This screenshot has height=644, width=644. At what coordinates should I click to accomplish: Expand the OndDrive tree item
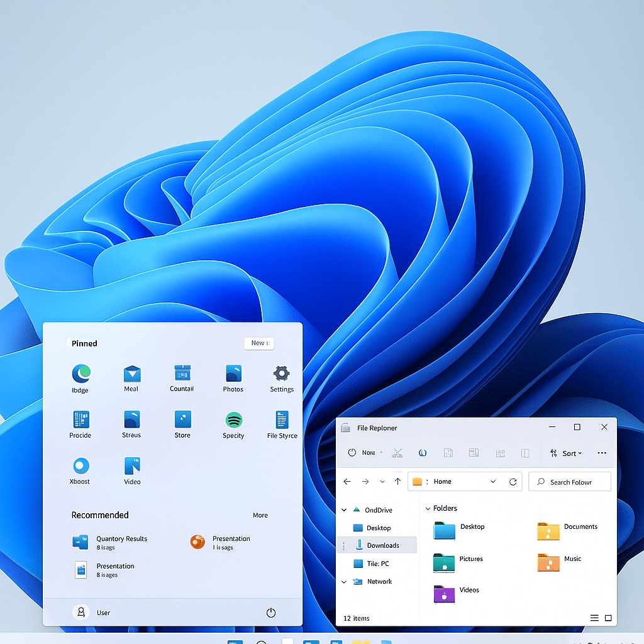[343, 509]
